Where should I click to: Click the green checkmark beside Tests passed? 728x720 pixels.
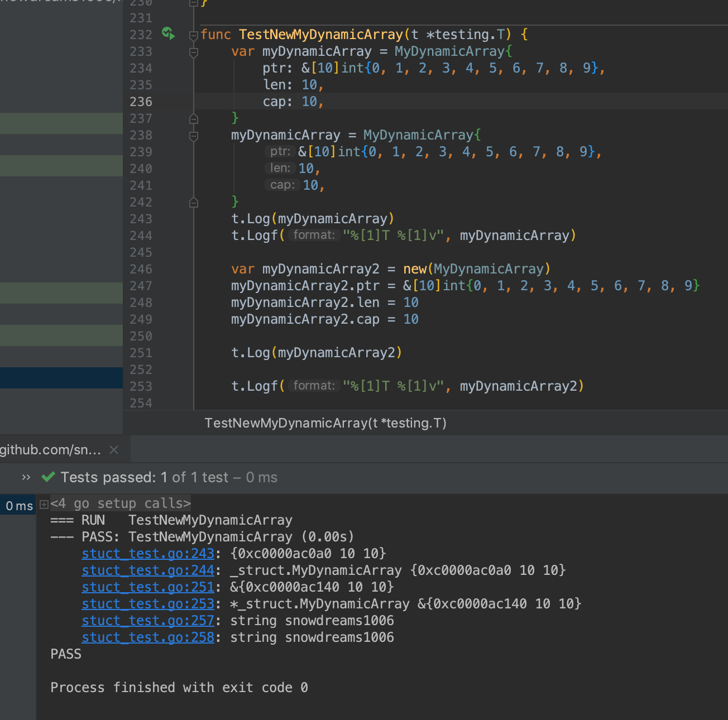[x=48, y=477]
